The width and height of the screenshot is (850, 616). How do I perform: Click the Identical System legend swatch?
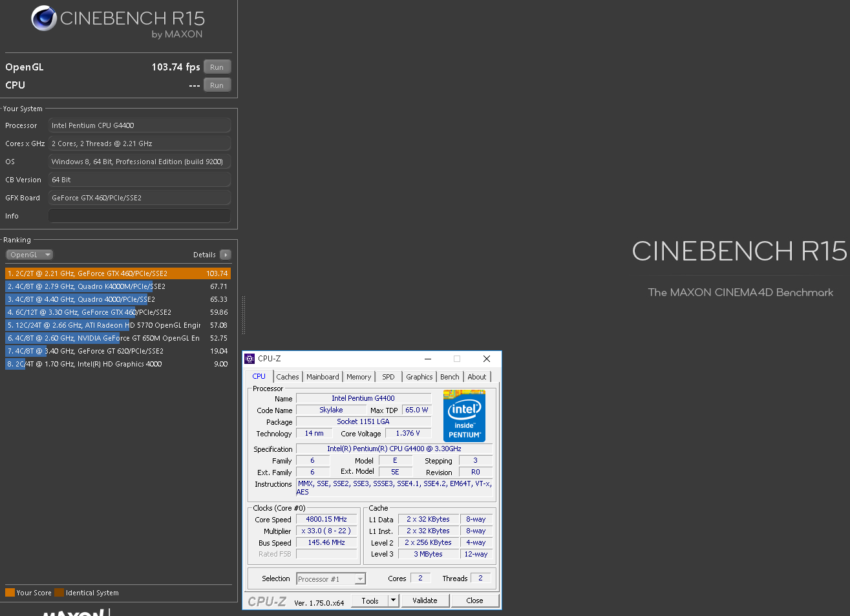[59, 593]
